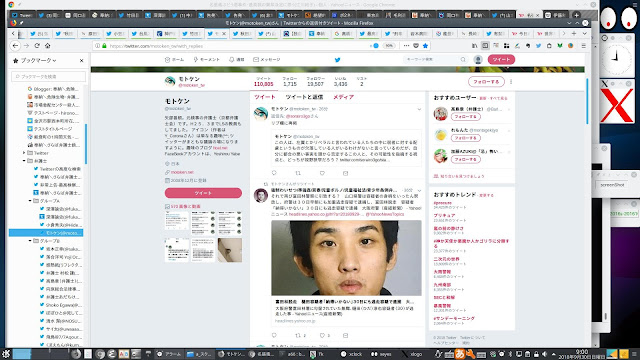Collapse the 弁護士 bookmark folder
Image resolution: width=640 pixels, height=360 pixels.
tap(24, 161)
